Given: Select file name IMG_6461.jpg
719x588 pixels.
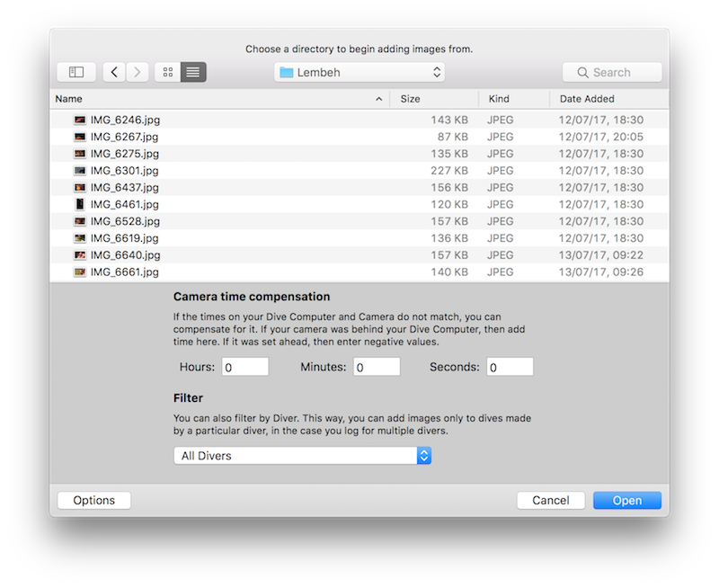Looking at the screenshot, I should tap(124, 205).
